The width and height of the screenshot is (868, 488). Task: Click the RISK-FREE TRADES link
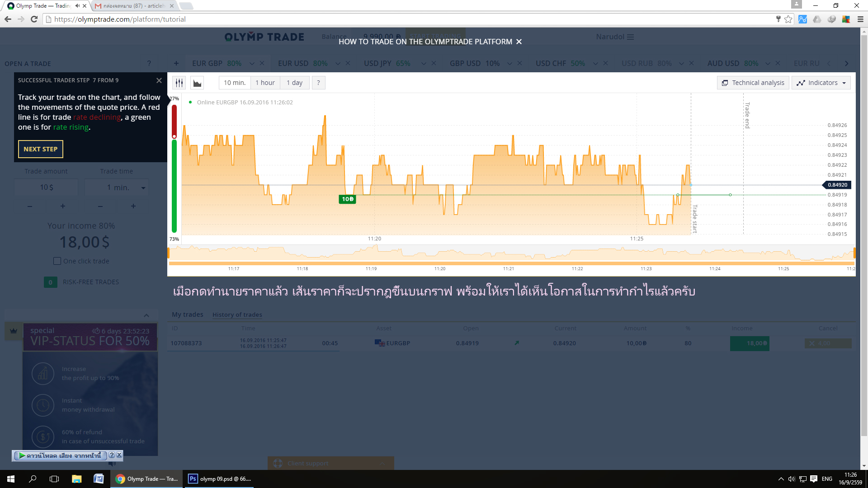pos(91,282)
